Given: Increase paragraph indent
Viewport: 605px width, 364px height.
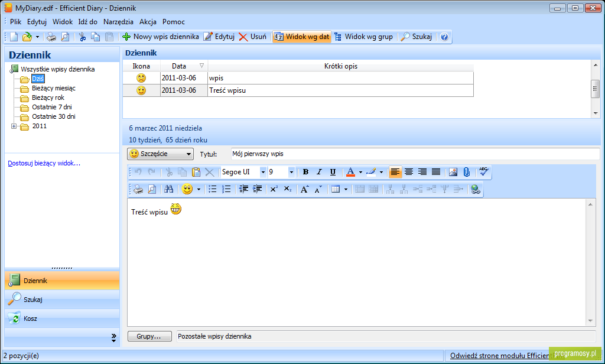Looking at the screenshot, I should pos(258,189).
